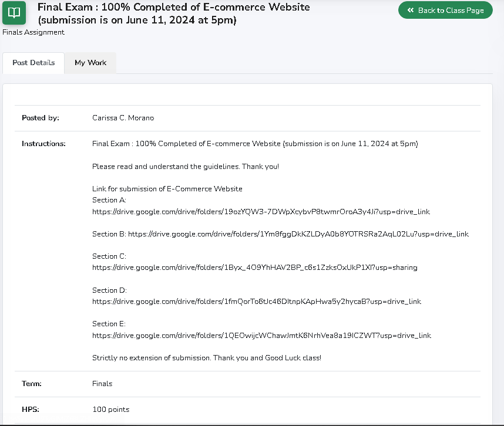The height and width of the screenshot is (426, 504).
Task: Click the poster name Carissa C. Morano
Action: coord(123,118)
